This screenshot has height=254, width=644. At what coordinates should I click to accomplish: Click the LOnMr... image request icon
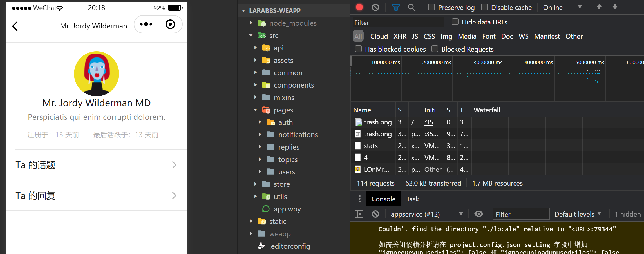coord(358,169)
